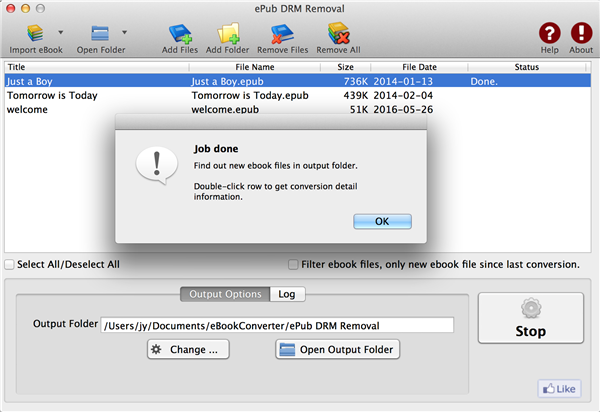Switch to the Output Options tab
The width and height of the screenshot is (600, 412).
point(225,294)
